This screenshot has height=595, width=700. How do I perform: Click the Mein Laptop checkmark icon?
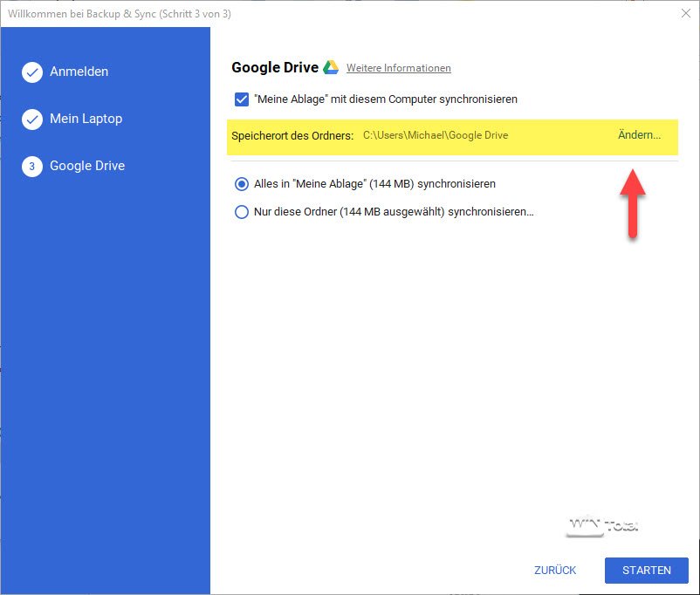pos(32,120)
